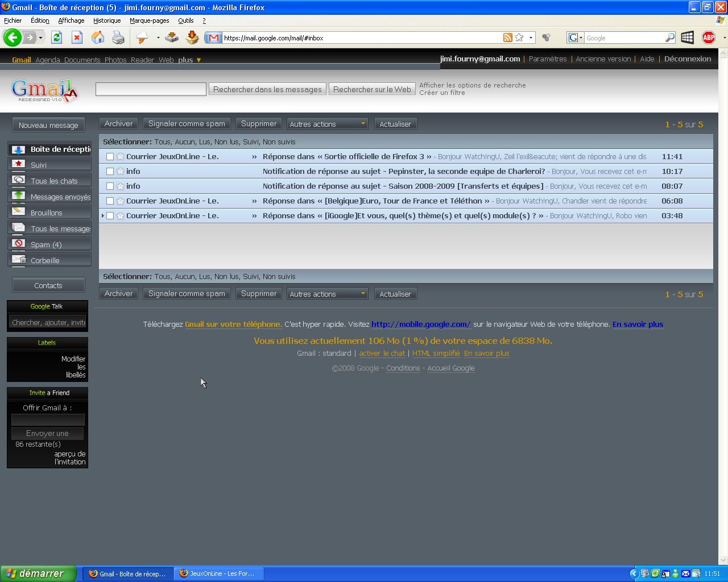Viewport: 728px width, 582px height.
Task: Stop page loading with the red X icon
Action: point(77,38)
